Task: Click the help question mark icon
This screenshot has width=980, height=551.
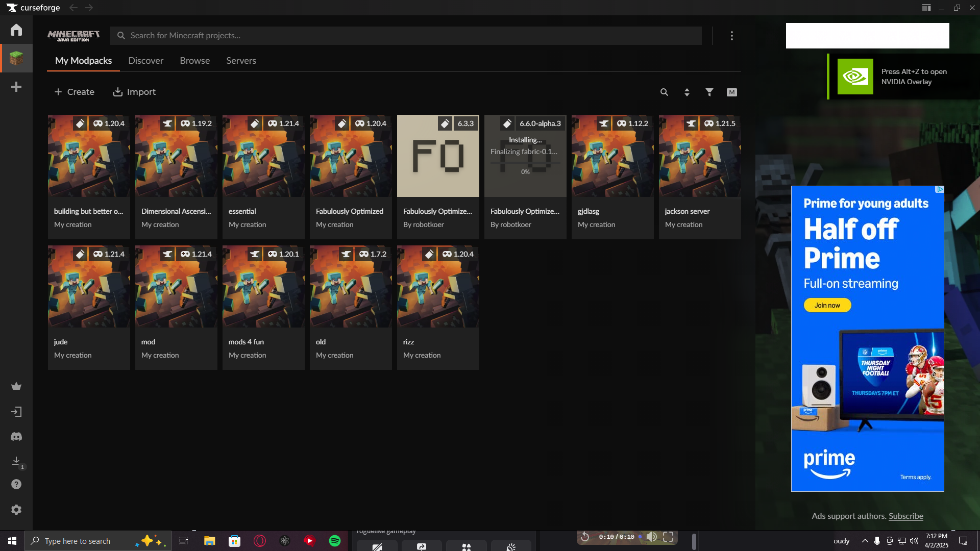Action: 16,485
